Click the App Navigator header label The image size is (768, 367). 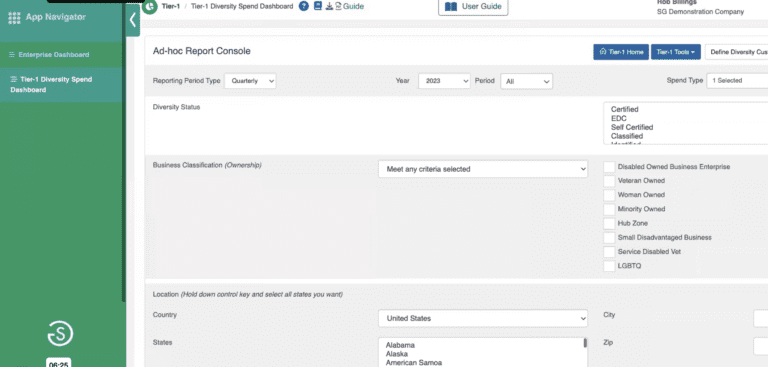click(x=55, y=17)
